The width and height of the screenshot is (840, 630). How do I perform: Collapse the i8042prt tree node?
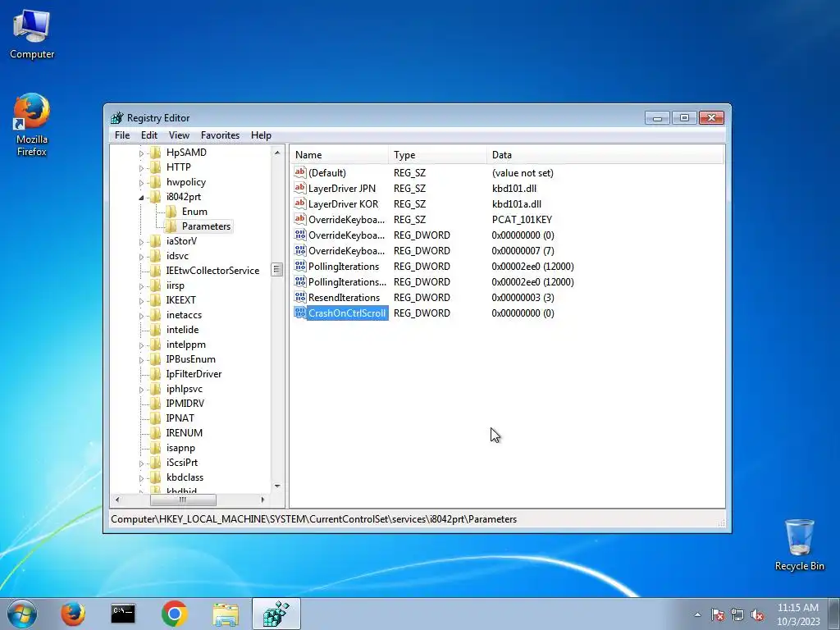pos(141,198)
